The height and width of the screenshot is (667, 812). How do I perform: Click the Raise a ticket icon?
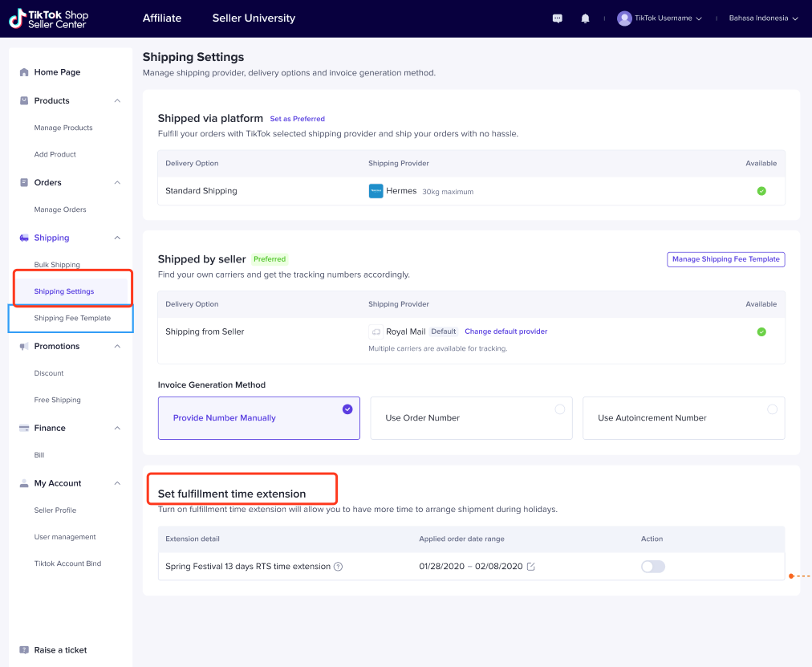pos(24,650)
